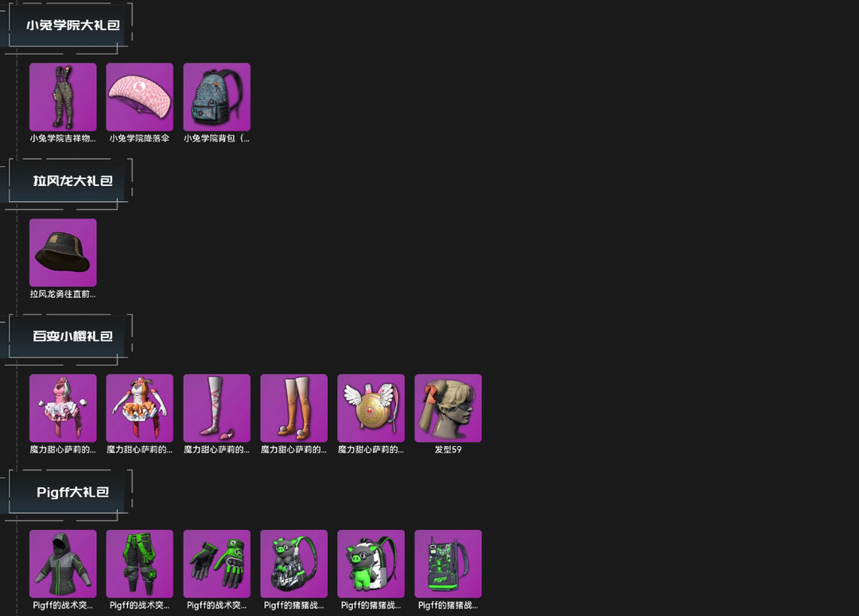Select the winged golden shield backpack
The height and width of the screenshot is (616, 859).
[371, 408]
